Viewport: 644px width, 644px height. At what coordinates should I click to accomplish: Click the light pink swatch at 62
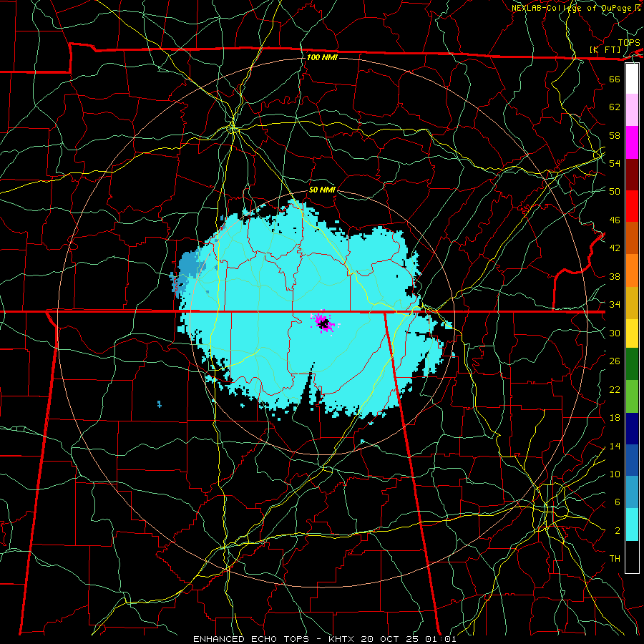point(632,110)
